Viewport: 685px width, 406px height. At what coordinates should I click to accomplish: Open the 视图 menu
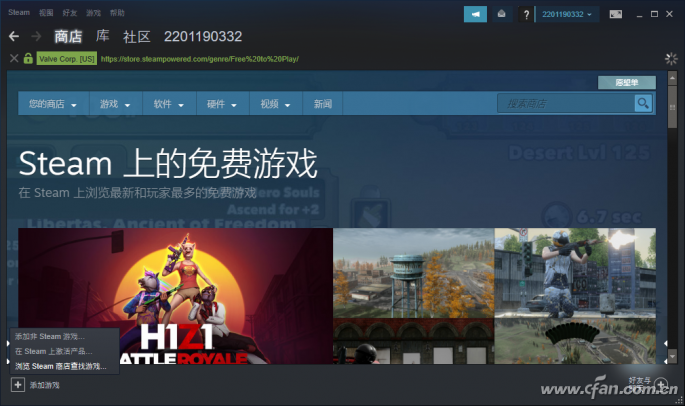pyautogui.click(x=46, y=13)
